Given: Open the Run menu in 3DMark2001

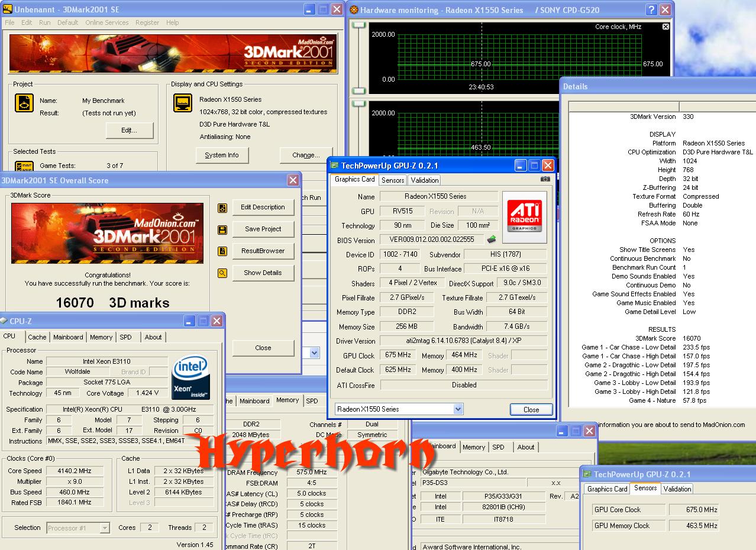Looking at the screenshot, I should [45, 22].
